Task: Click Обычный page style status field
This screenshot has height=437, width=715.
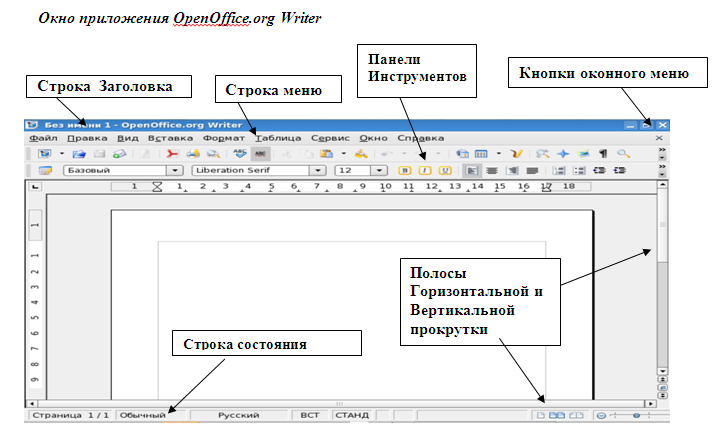Action: pyautogui.click(x=151, y=415)
